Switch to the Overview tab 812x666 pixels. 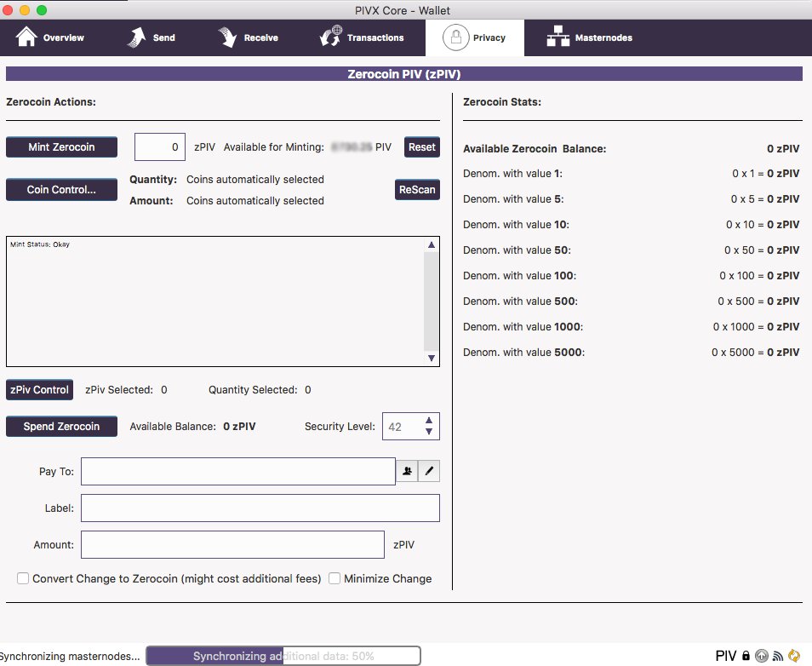click(50, 37)
